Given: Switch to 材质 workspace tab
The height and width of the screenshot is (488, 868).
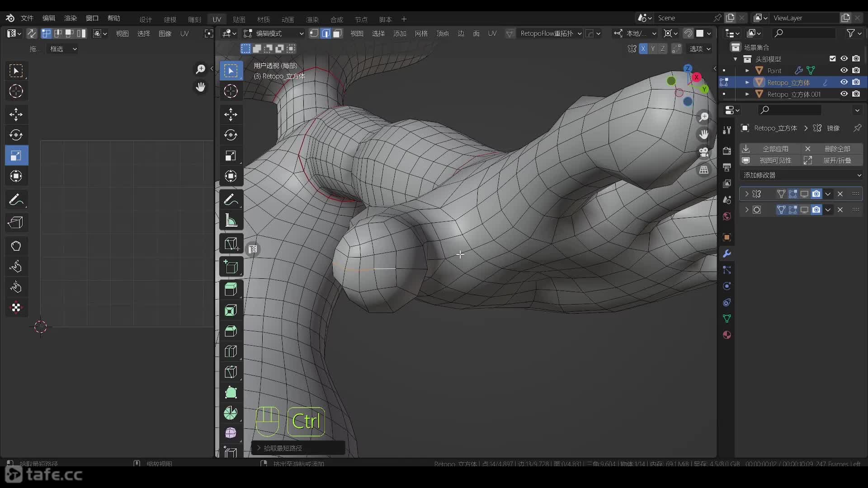Looking at the screenshot, I should coord(264,19).
